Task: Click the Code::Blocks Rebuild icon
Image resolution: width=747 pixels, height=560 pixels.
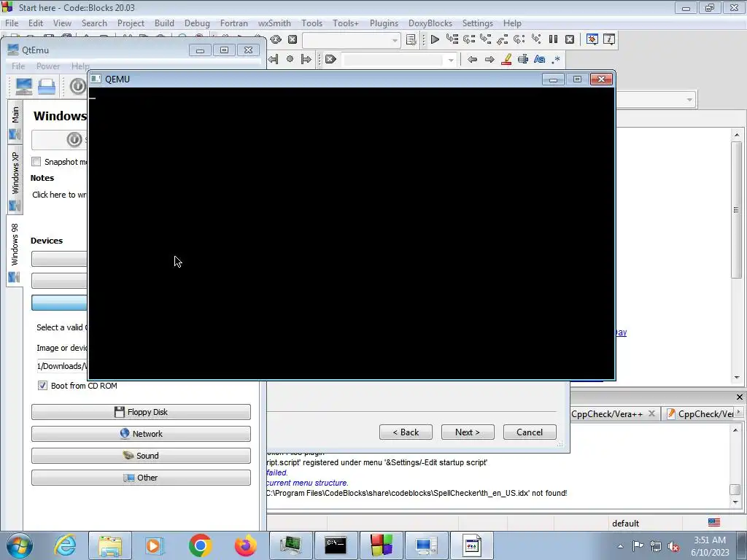Action: click(275, 39)
